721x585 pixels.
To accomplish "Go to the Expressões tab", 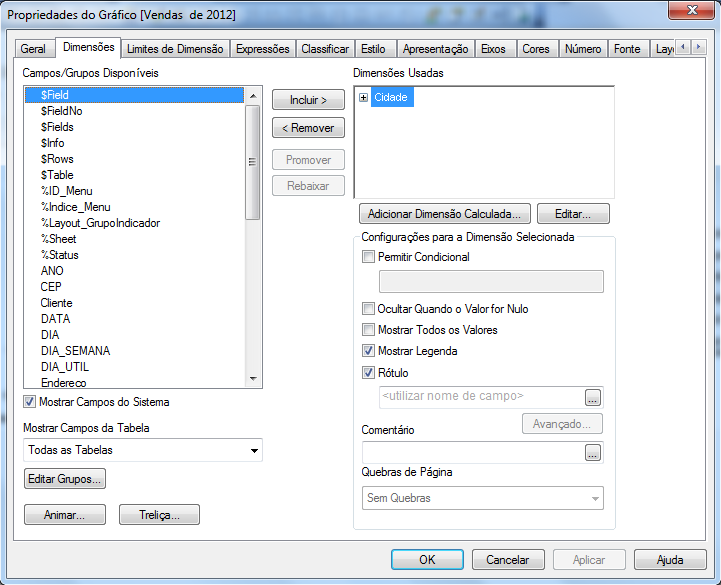I will click(263, 49).
